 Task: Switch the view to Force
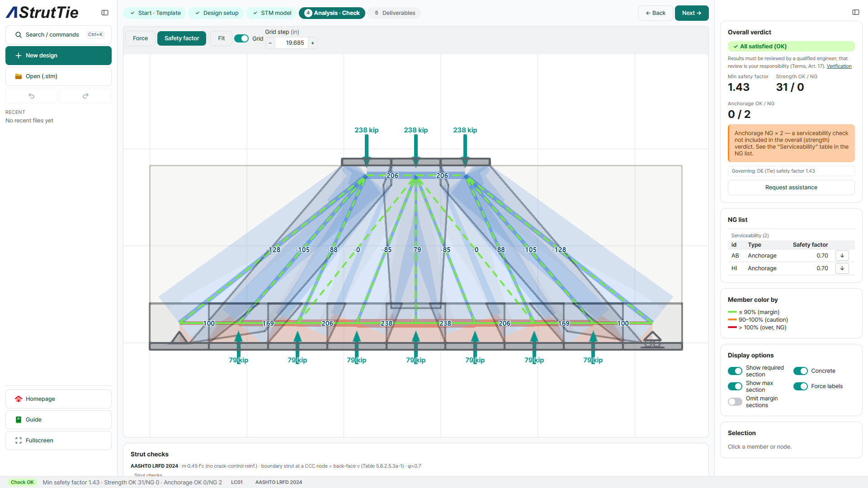point(140,38)
